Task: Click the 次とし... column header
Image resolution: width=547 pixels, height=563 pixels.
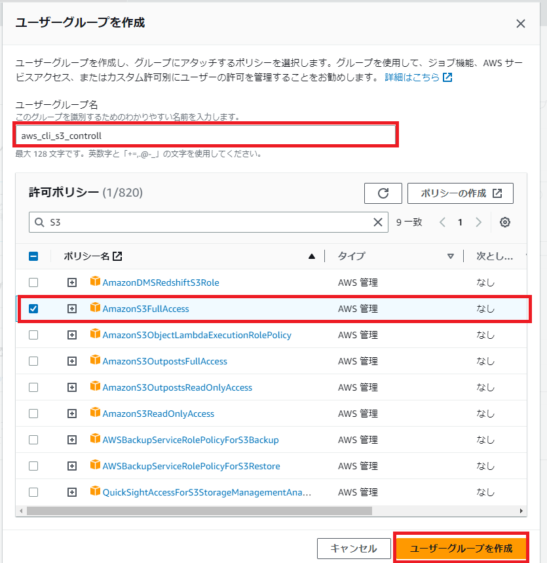Action: pos(495,256)
